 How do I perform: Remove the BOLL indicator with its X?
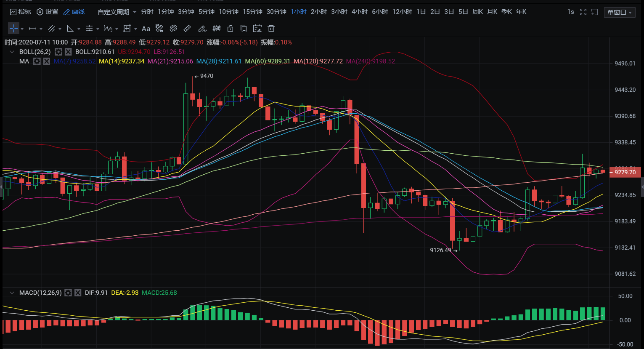pyautogui.click(x=68, y=52)
